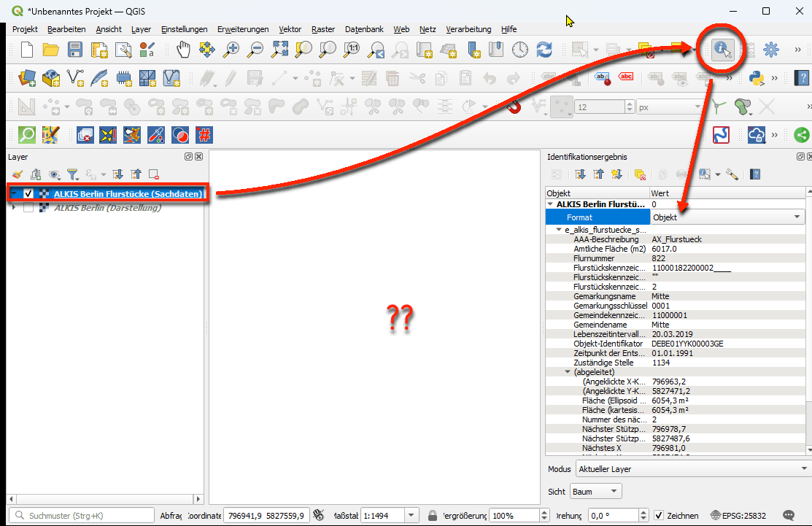Open the Vektor menu
The width and height of the screenshot is (812, 526).
(290, 29)
